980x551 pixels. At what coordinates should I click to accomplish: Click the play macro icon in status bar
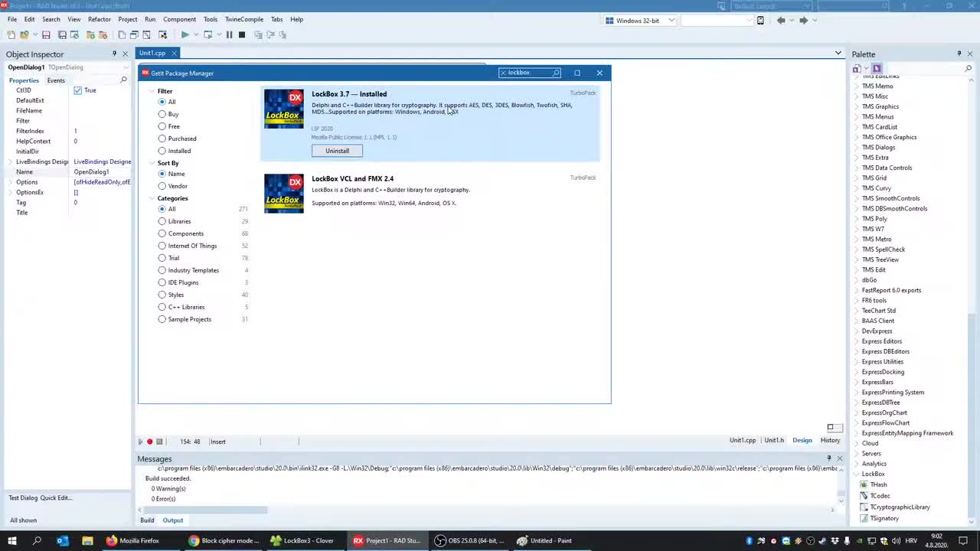(140, 442)
